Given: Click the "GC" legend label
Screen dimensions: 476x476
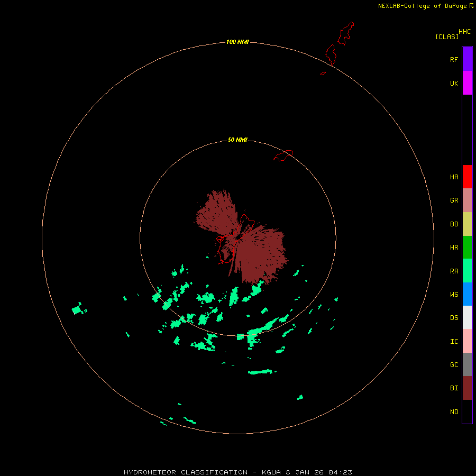Looking at the screenshot, I should [x=454, y=364].
